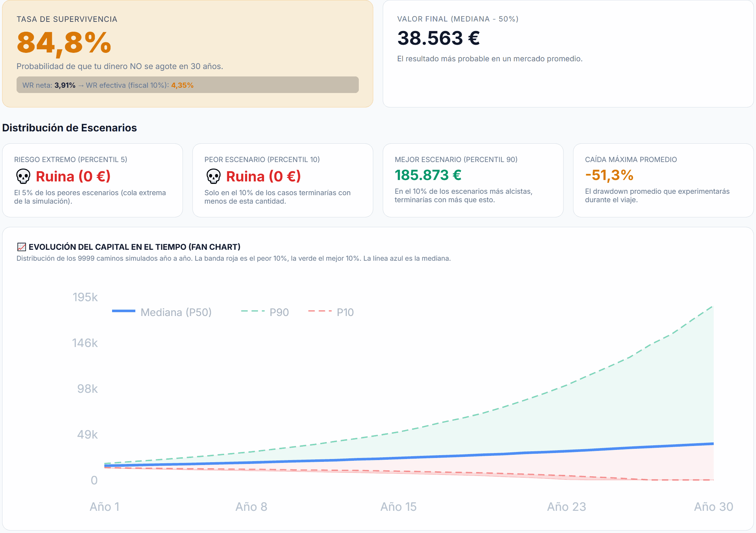The image size is (756, 533).
Task: Click the Mejor Escenario (Percentil 90) label
Action: point(456,160)
